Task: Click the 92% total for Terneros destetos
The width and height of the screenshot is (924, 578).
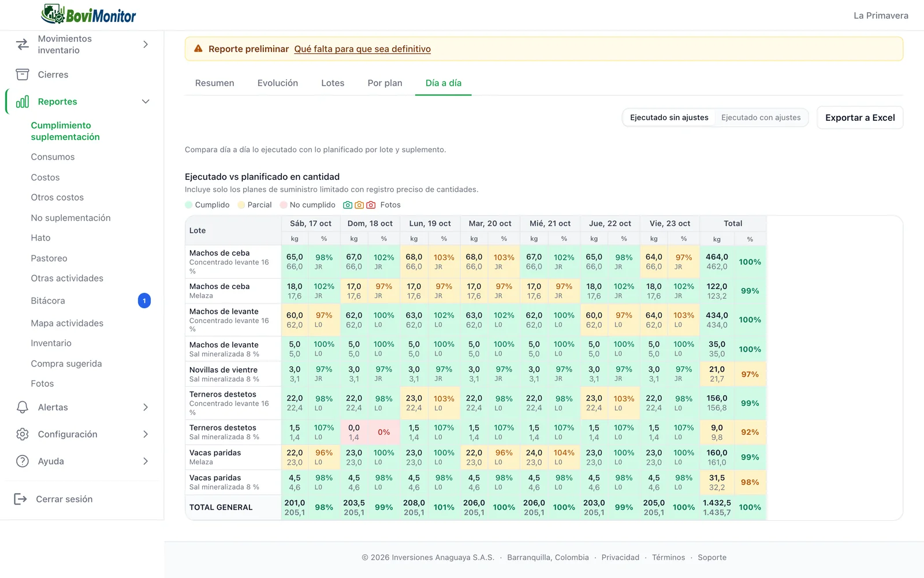Action: tap(750, 432)
